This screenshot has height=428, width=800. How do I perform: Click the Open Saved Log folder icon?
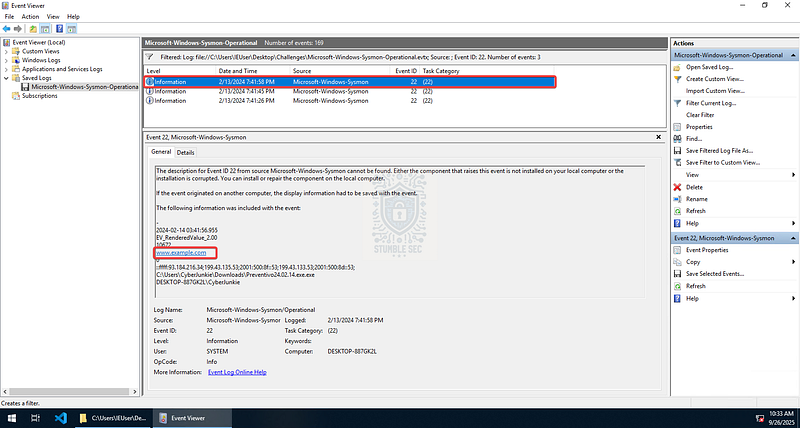[x=677, y=67]
